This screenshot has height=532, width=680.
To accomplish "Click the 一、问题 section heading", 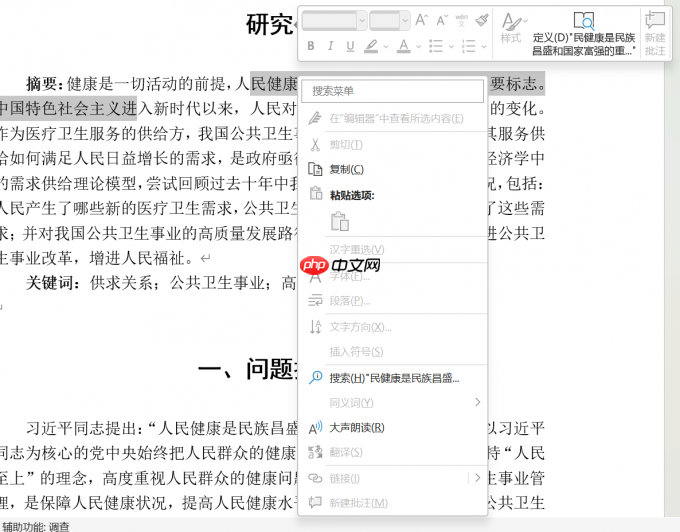I will click(247, 369).
